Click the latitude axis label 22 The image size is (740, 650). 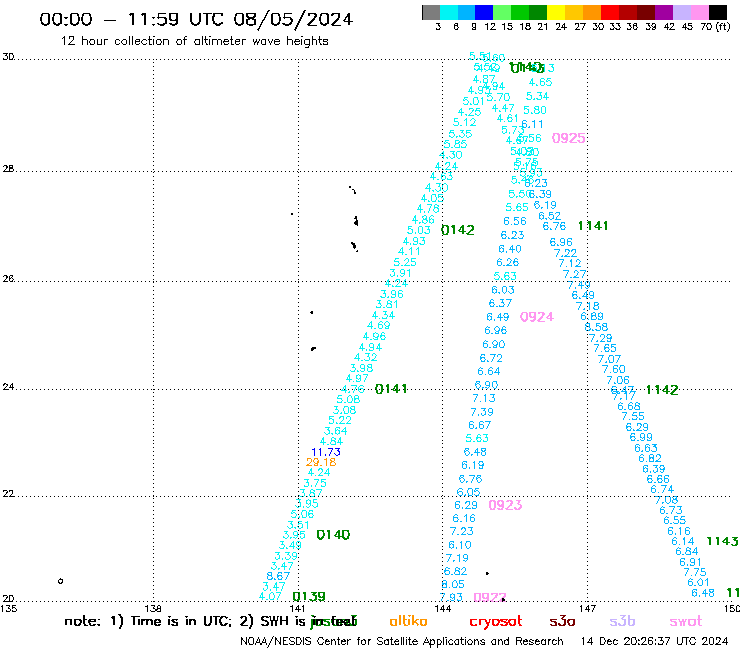(x=8, y=494)
